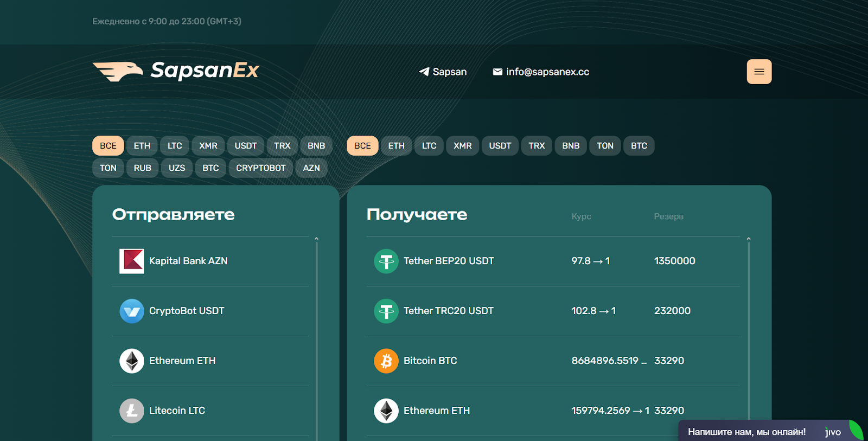Select Tether TRC20 USDT to receive
The image size is (868, 441).
point(553,311)
